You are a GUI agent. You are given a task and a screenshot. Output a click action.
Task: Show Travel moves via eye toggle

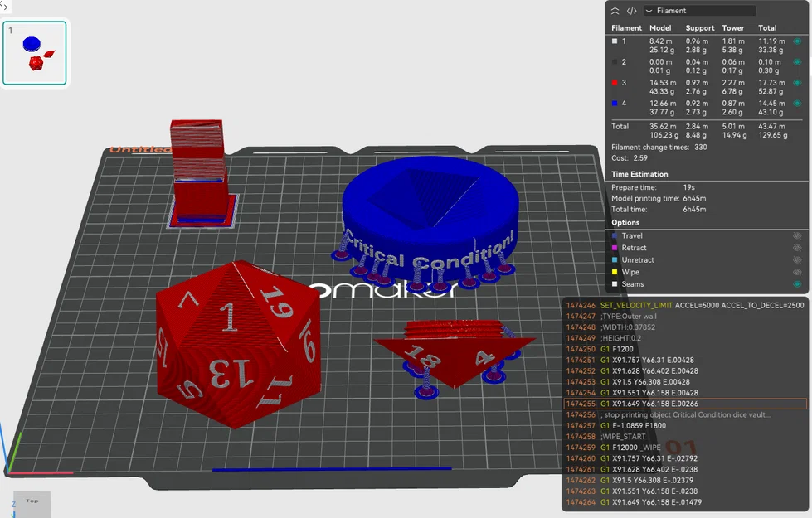coord(798,235)
